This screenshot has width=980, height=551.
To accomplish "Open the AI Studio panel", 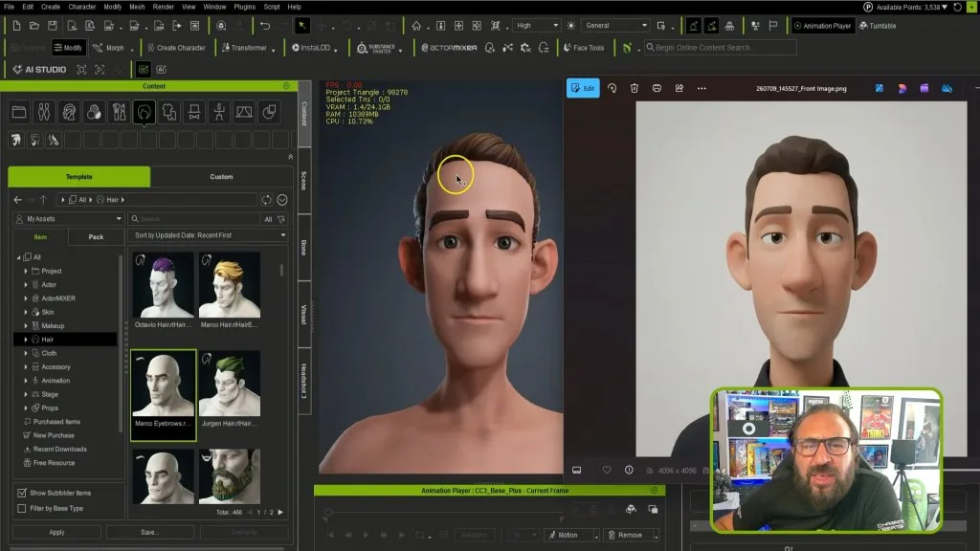I will (x=39, y=69).
